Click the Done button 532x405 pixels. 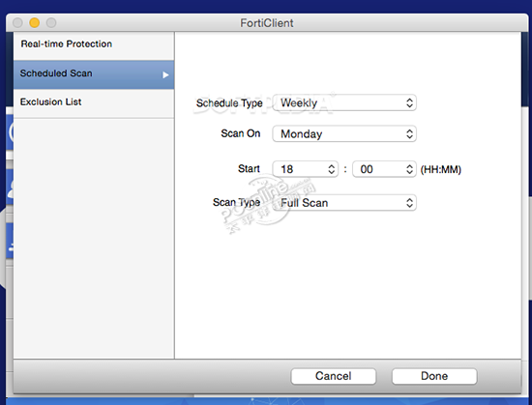click(434, 376)
